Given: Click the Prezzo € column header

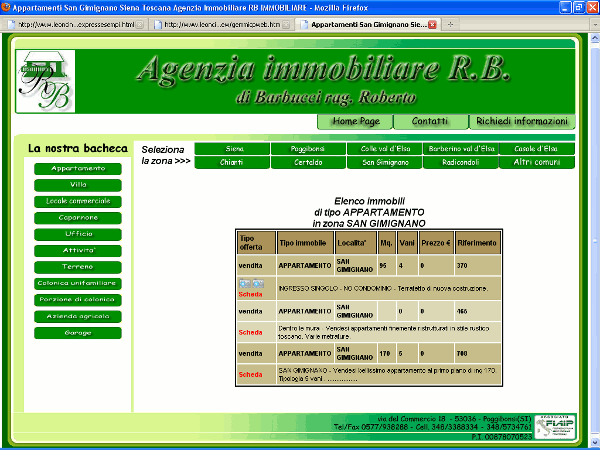Looking at the screenshot, I should tap(436, 243).
